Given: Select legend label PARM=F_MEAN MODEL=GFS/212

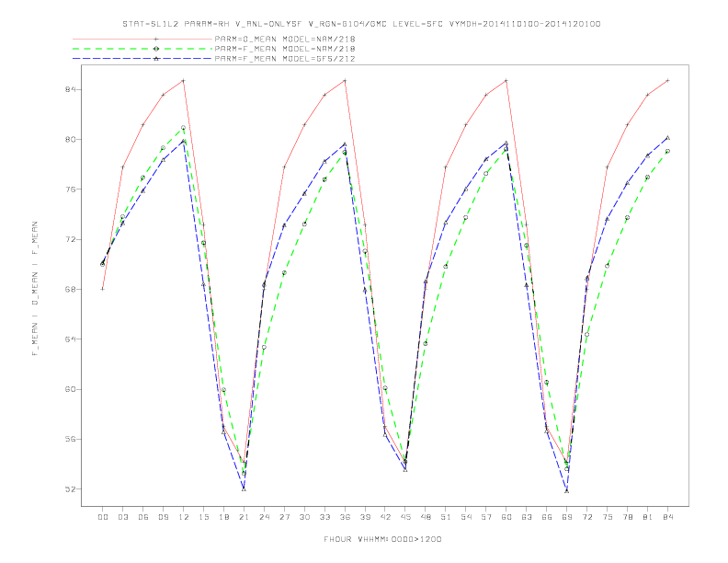Looking at the screenshot, I should point(285,59).
